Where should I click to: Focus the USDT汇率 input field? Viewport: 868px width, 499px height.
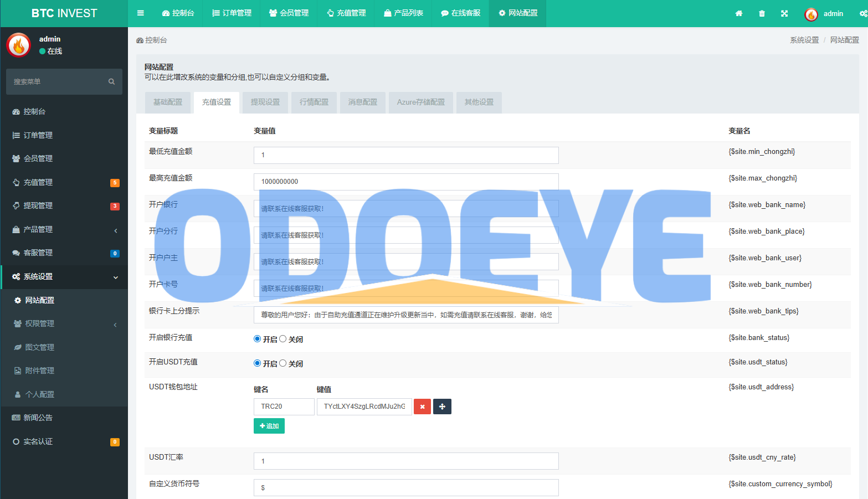pyautogui.click(x=406, y=461)
